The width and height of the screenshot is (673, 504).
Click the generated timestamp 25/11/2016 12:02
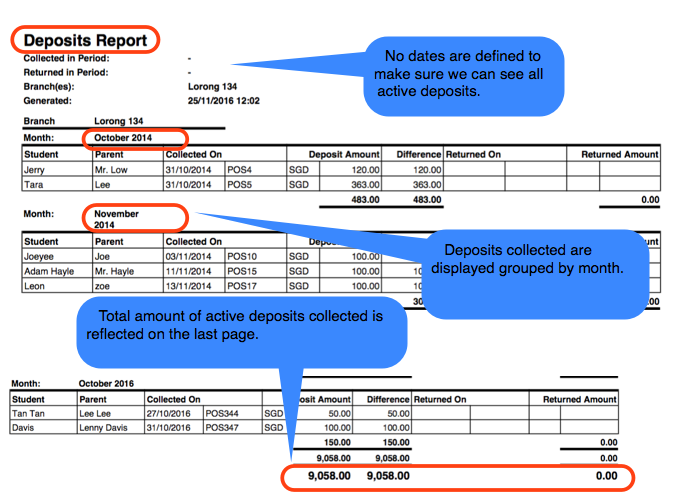pos(224,101)
